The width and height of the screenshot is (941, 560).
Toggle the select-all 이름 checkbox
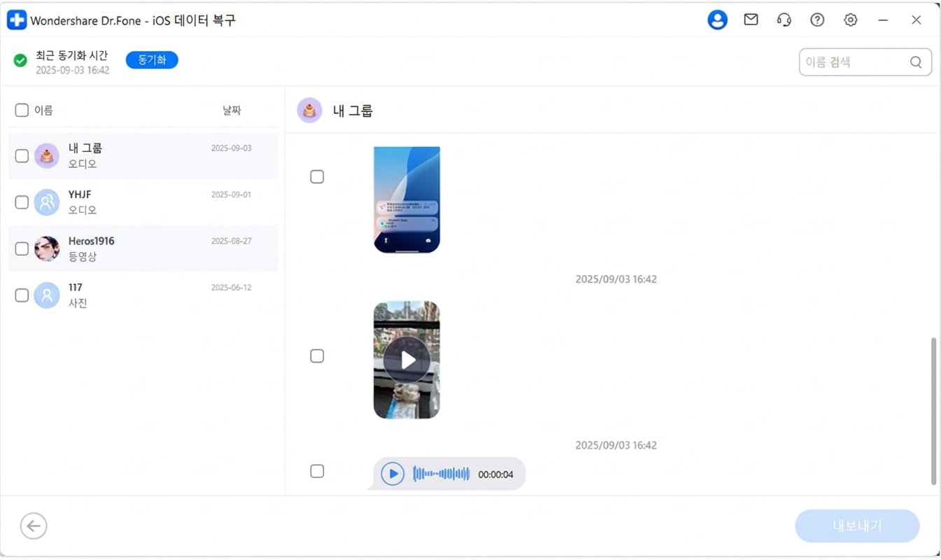[x=22, y=110]
